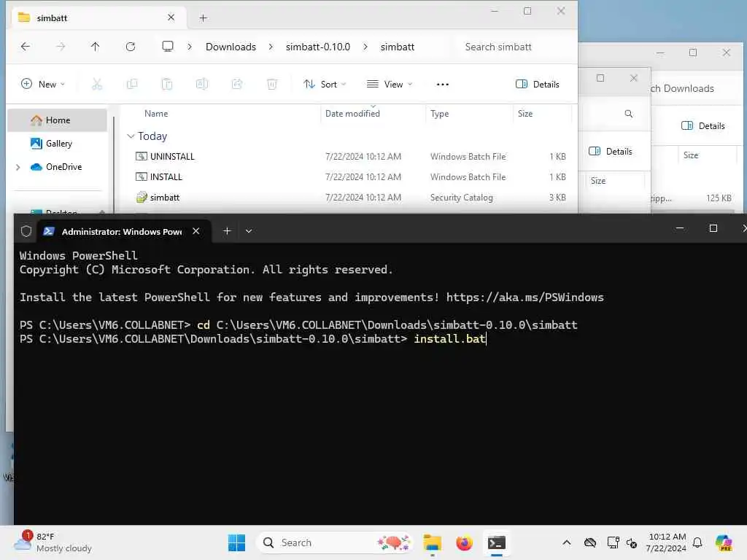747x560 pixels.
Task: Open the weather widget
Action: (53, 542)
